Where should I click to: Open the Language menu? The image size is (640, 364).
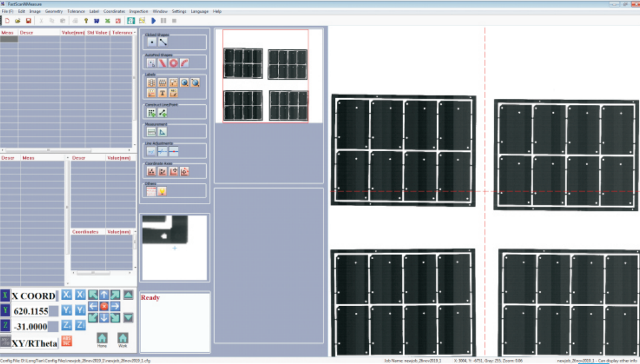pyautogui.click(x=199, y=11)
